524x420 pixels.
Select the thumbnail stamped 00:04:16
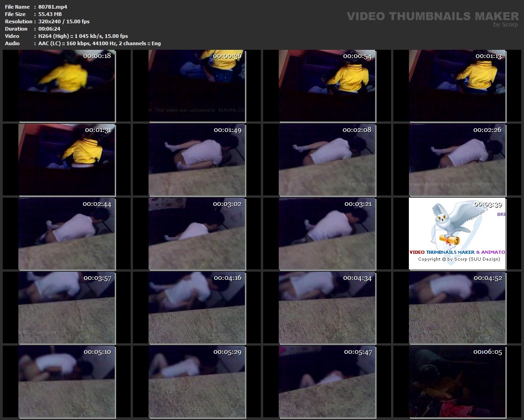(x=197, y=308)
